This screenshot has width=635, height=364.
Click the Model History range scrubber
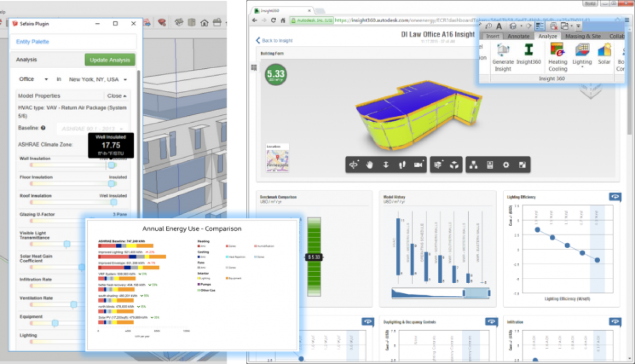coord(441,293)
